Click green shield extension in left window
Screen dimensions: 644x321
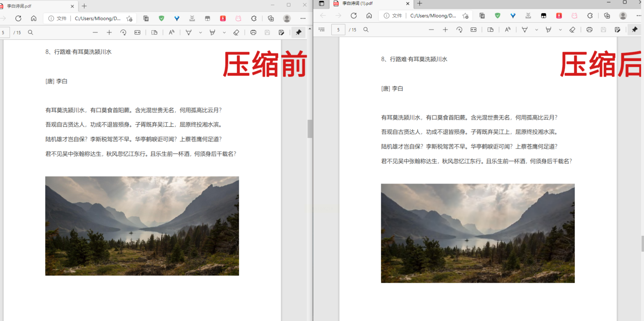pyautogui.click(x=161, y=19)
